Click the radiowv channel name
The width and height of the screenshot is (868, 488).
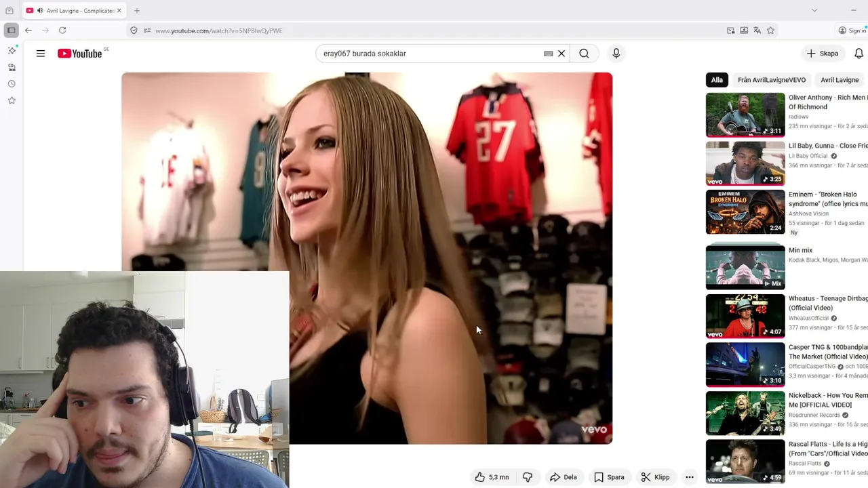798,117
